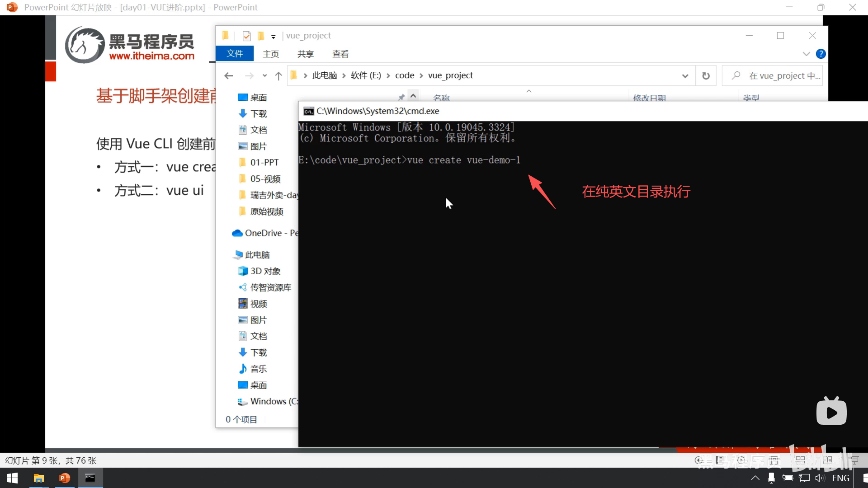Expand the ribbon with chevron arrow

coord(806,54)
